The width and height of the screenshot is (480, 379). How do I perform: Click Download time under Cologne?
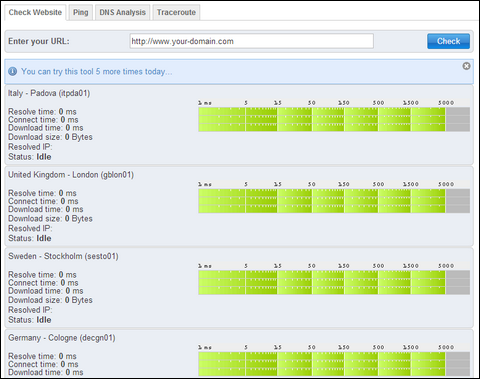point(46,372)
